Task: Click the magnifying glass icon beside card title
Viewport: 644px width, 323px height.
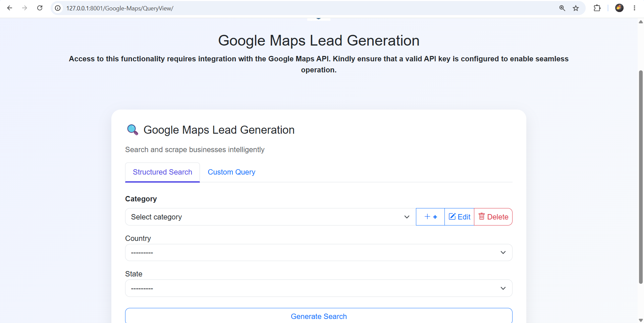Action: 132,130
